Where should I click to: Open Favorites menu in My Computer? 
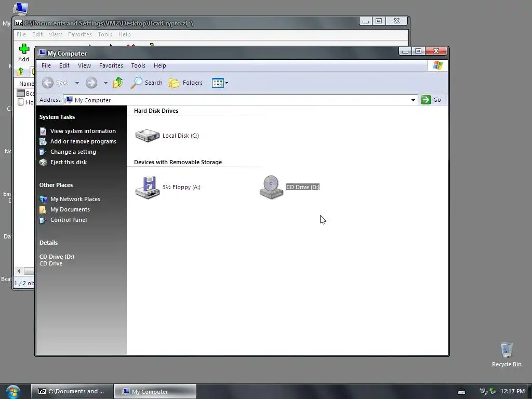click(x=111, y=65)
